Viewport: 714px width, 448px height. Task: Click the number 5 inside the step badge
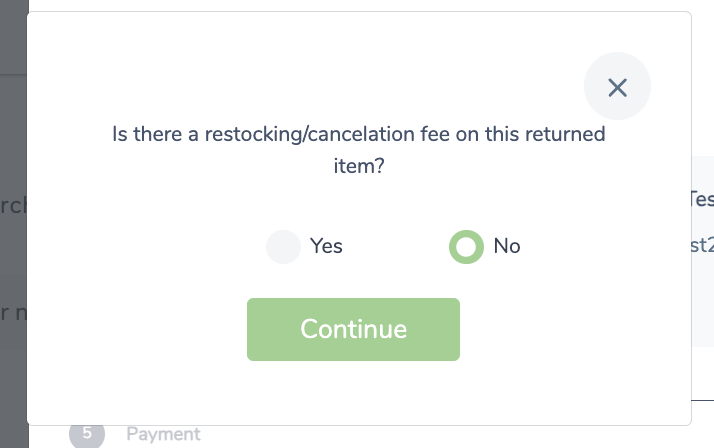coord(87,433)
